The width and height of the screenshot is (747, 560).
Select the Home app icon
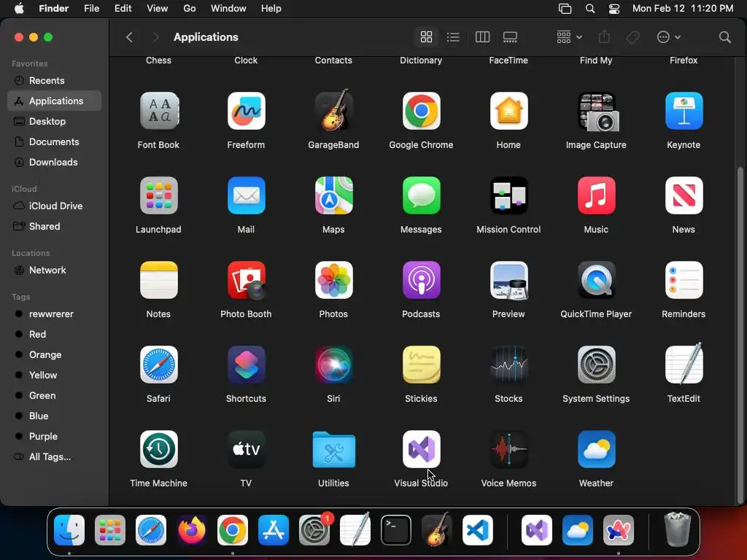click(508, 111)
